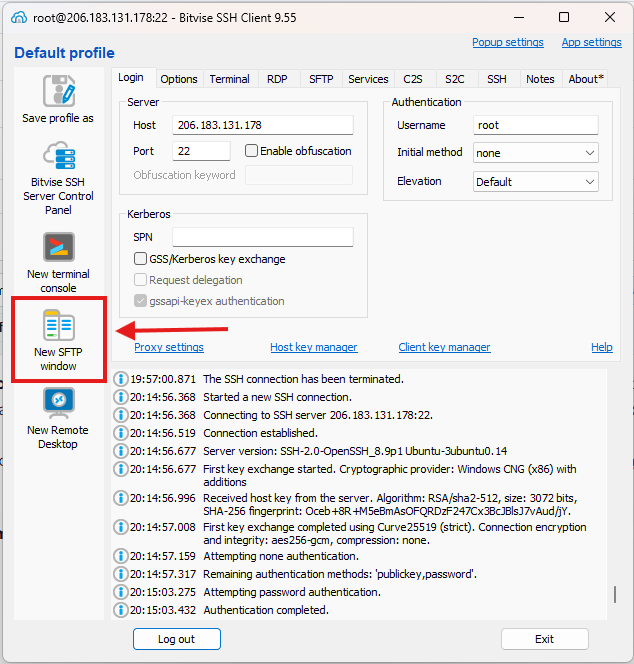Open Host key manager link
This screenshot has height=664, width=634.
(x=314, y=347)
